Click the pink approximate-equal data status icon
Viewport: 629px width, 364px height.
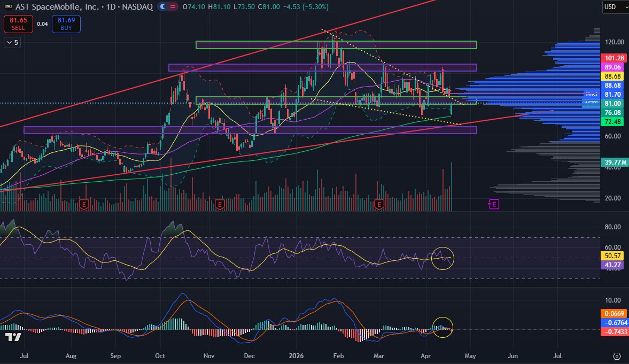coord(173,7)
